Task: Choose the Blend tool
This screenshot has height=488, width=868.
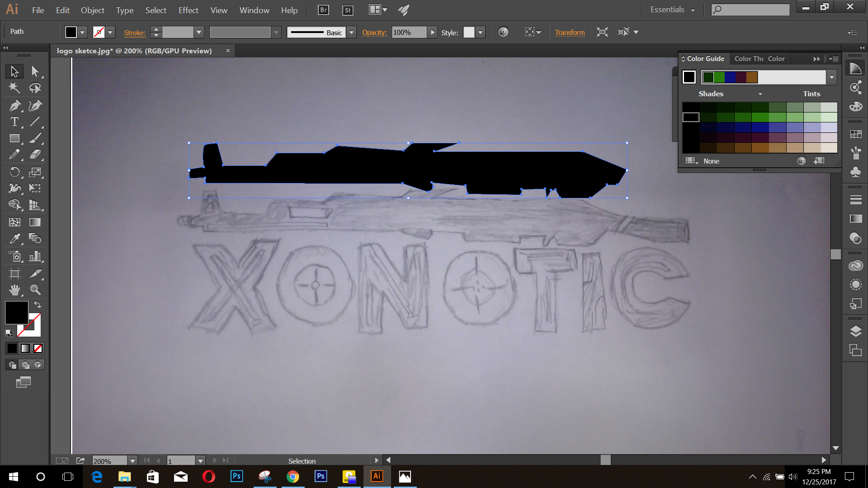Action: point(35,238)
